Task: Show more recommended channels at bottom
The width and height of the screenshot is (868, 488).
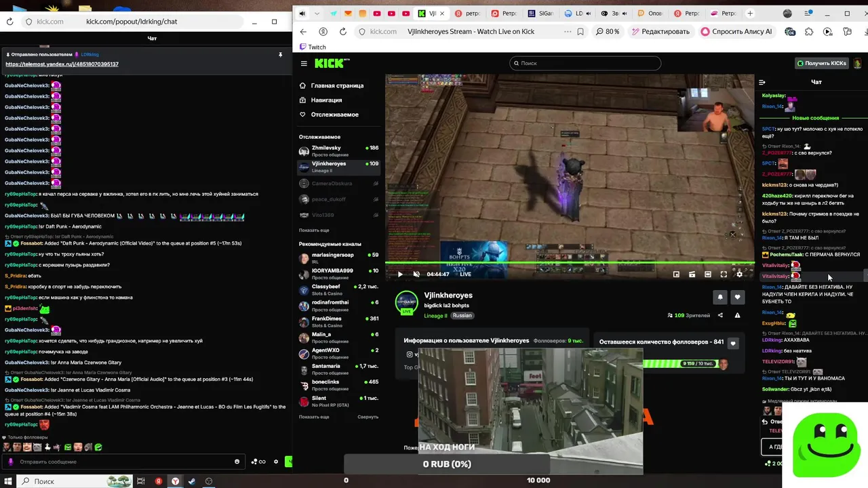Action: [x=314, y=417]
